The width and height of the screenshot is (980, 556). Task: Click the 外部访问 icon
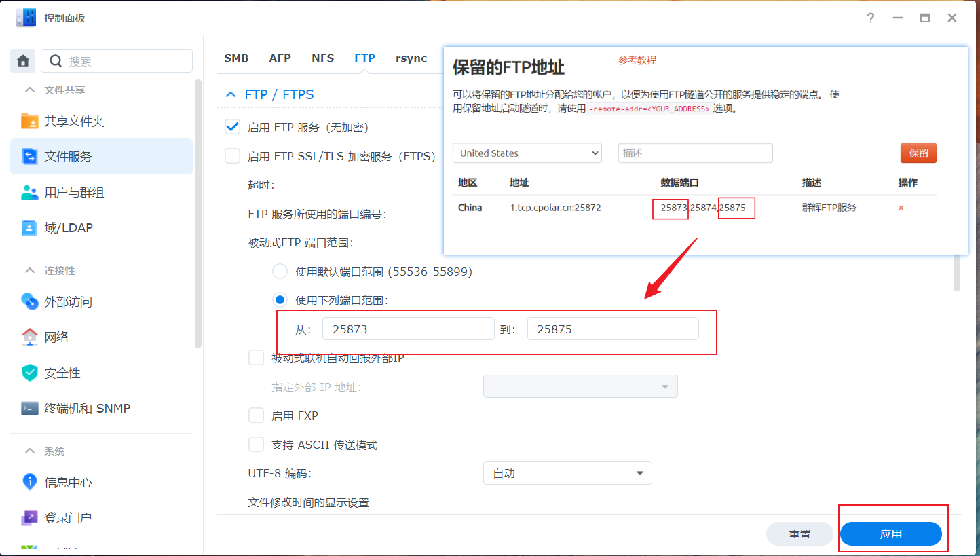point(30,301)
